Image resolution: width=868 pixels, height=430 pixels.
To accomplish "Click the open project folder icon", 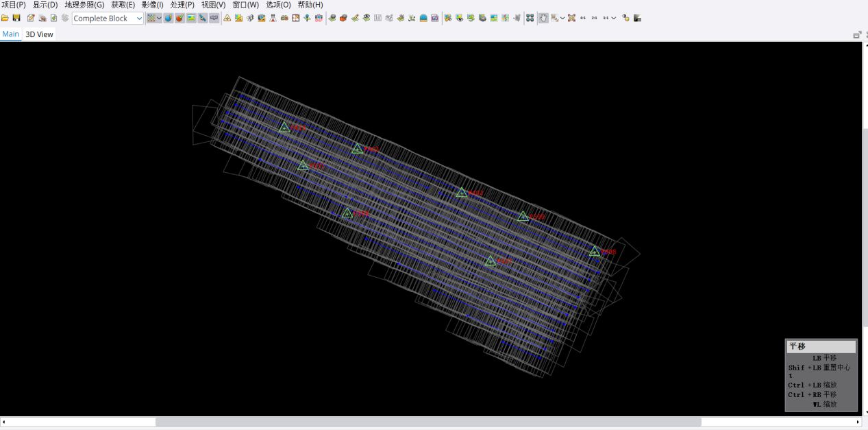I will (x=5, y=19).
